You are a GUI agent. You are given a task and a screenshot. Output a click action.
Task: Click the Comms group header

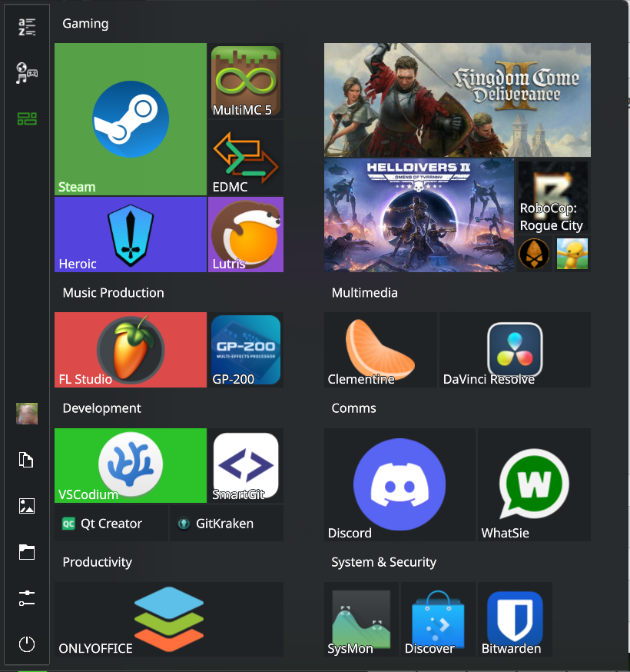click(353, 408)
